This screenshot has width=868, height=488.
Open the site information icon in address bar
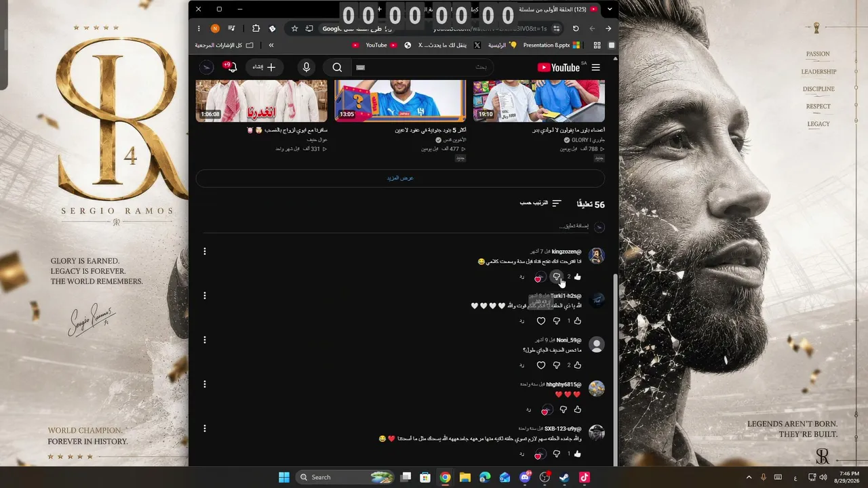(556, 28)
